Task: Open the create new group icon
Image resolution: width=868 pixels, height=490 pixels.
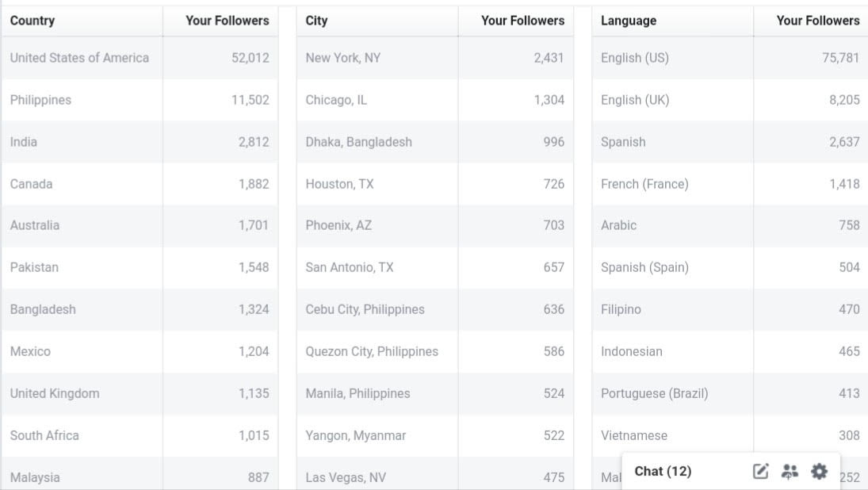Action: pos(790,472)
